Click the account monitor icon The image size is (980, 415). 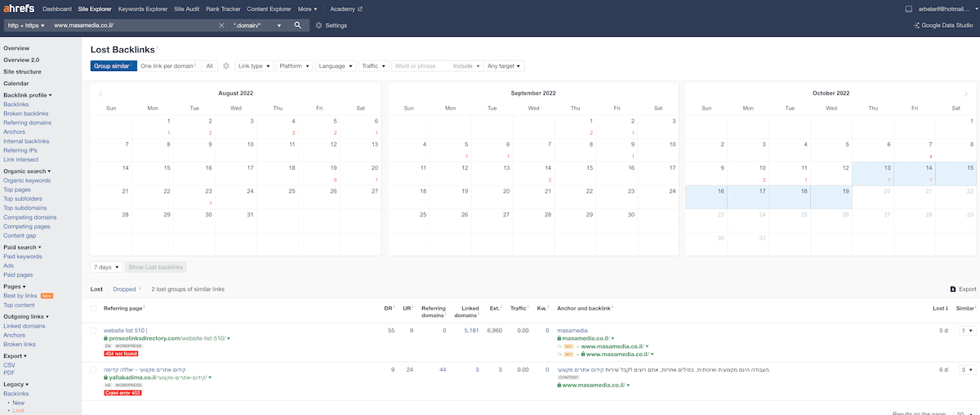pyautogui.click(x=908, y=9)
